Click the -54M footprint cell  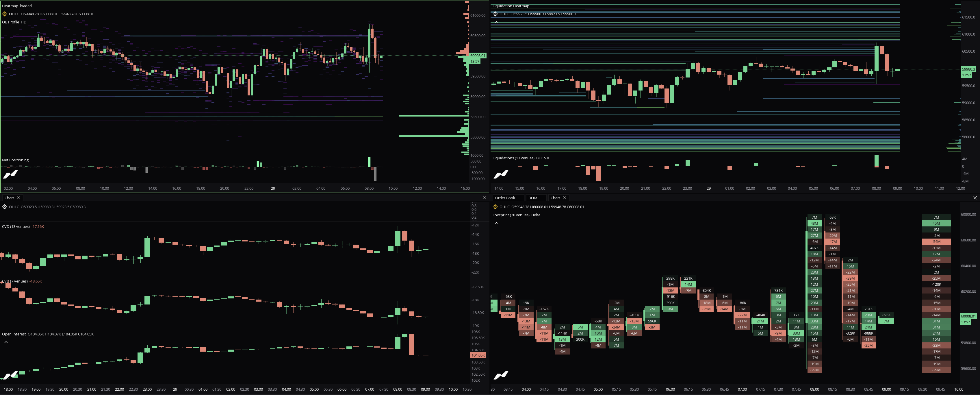pos(936,242)
